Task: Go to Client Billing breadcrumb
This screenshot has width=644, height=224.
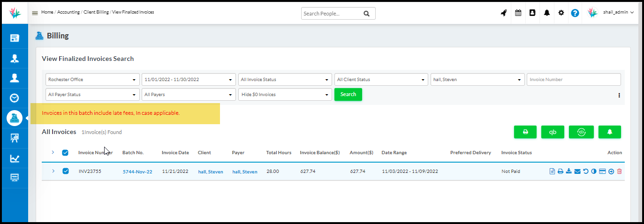Action: (96, 12)
